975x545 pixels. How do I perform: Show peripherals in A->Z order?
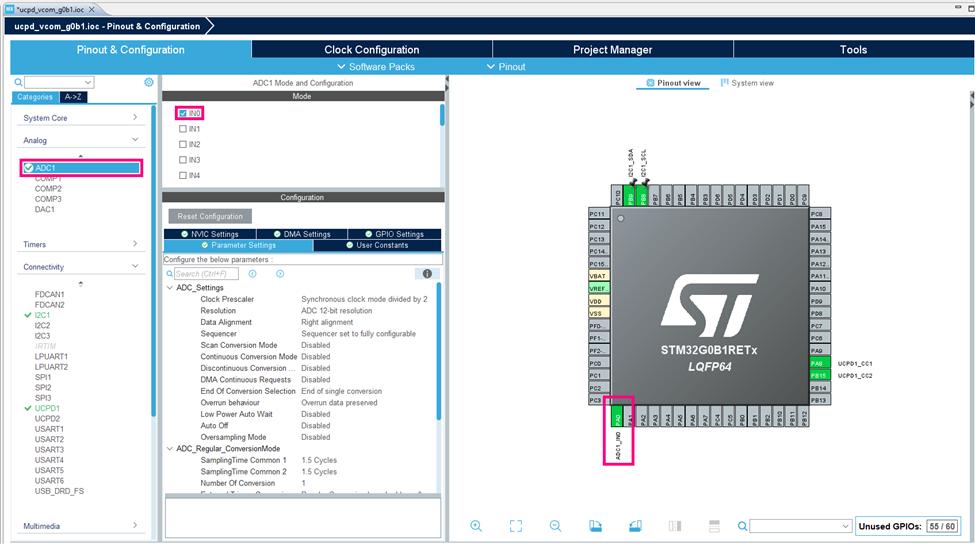(73, 97)
